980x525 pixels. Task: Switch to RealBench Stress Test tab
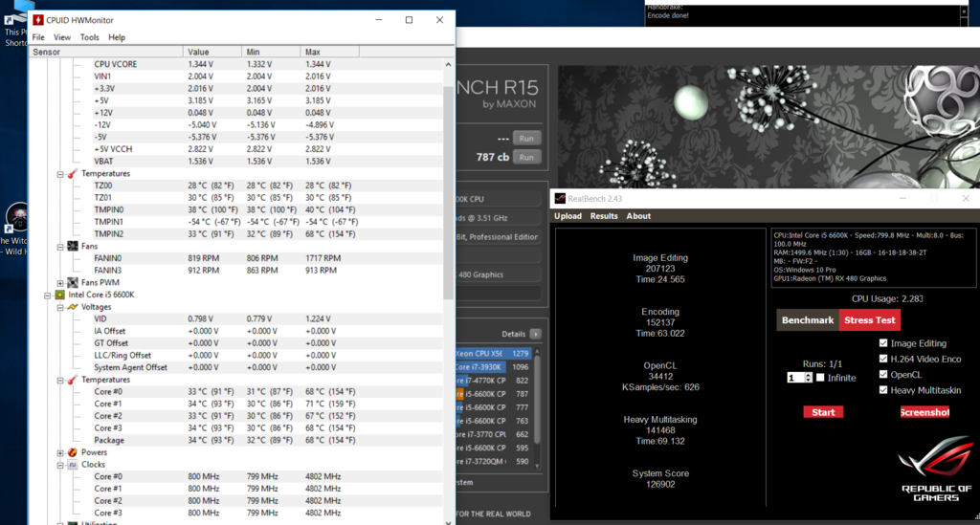click(x=869, y=320)
